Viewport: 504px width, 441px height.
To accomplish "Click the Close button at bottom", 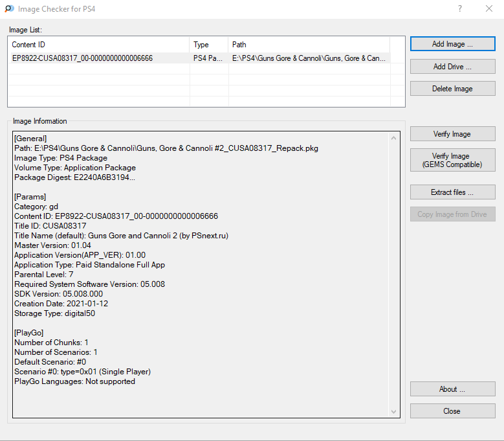I will pos(453,411).
